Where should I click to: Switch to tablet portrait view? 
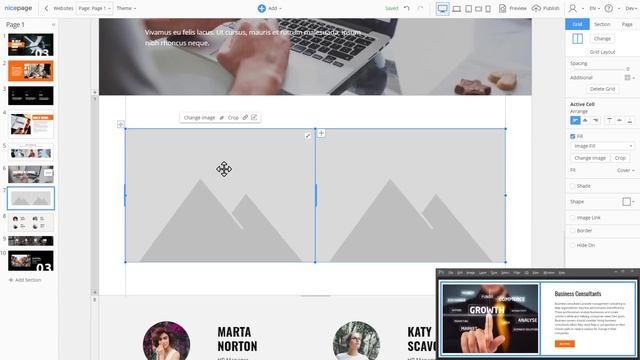[x=469, y=9]
